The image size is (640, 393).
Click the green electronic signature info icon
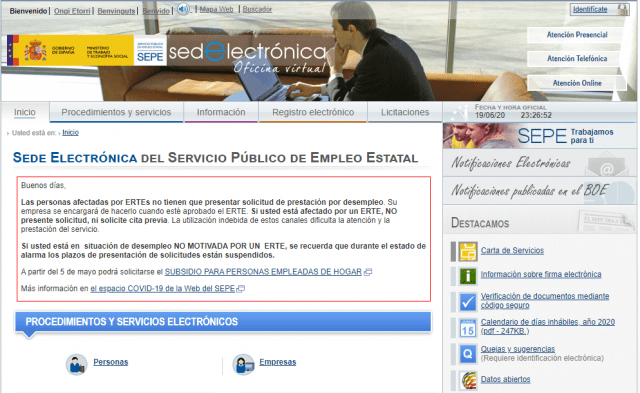click(x=468, y=276)
